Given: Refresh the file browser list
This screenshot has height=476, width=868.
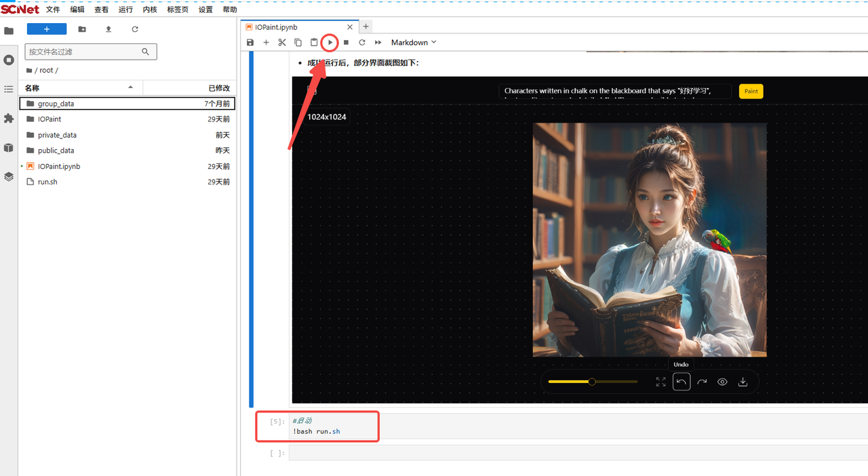Looking at the screenshot, I should point(135,29).
